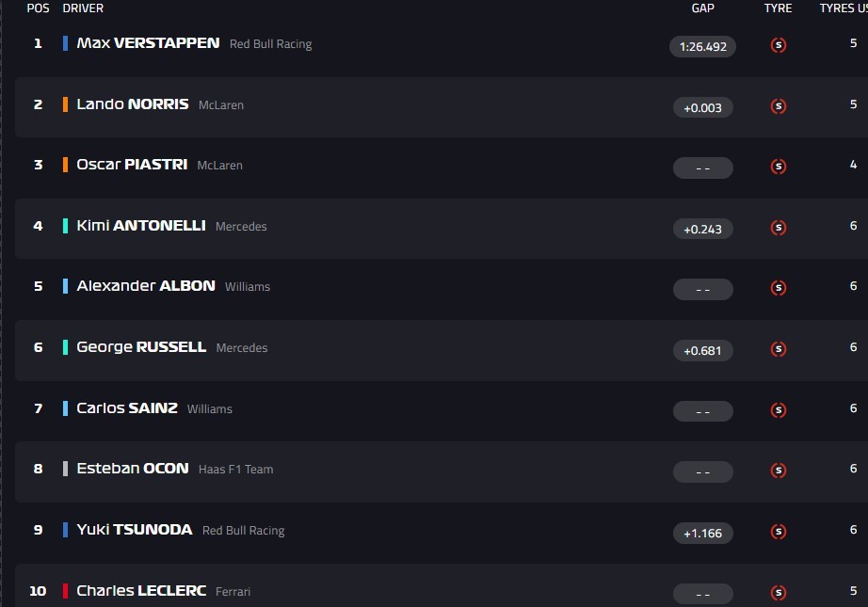Click soft tyre icon in Ocon's row
Screen dimensions: 868x607
pos(778,471)
